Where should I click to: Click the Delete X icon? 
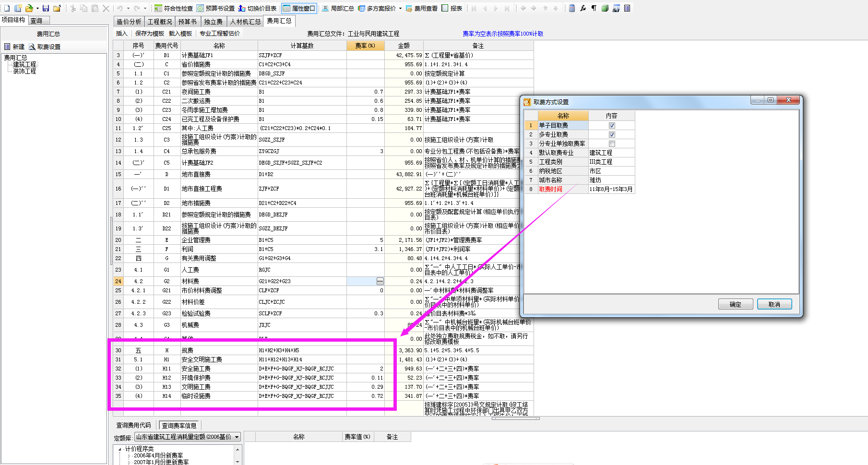tap(106, 8)
